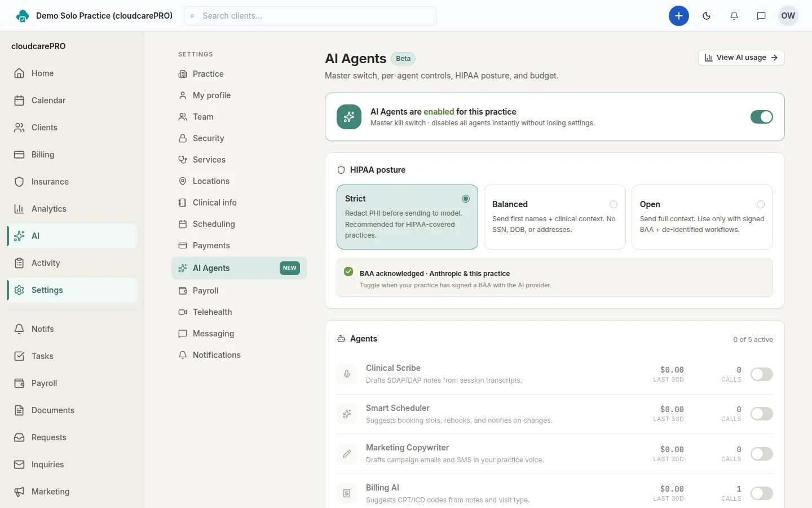Open Practice settings section
This screenshot has height=508, width=812.
pyautogui.click(x=239, y=74)
